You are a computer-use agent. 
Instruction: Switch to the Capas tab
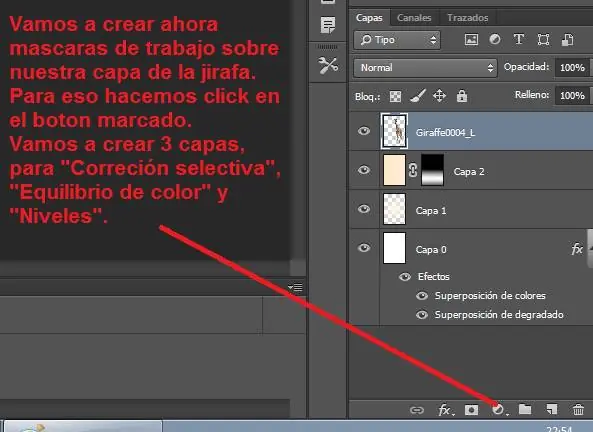coord(369,18)
